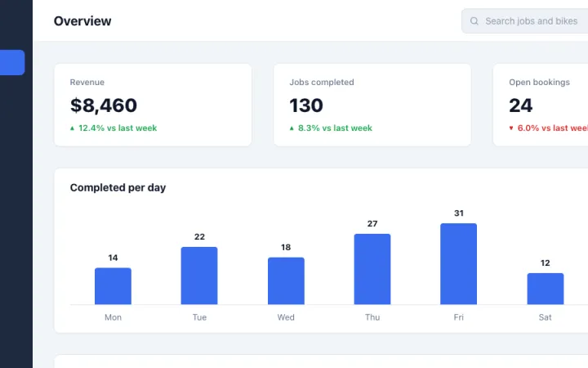Click the Tue axis label

tap(199, 317)
